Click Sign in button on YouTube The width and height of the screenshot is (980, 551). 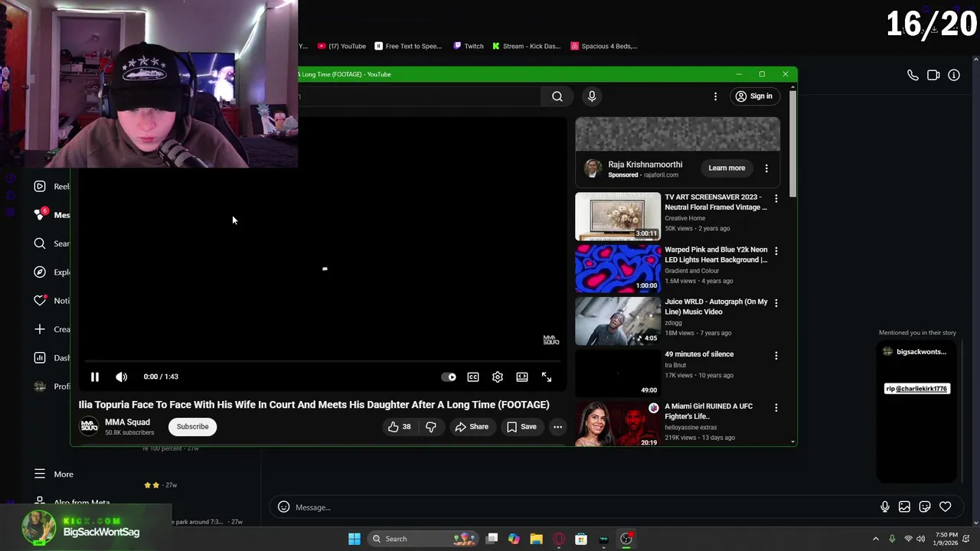[754, 96]
